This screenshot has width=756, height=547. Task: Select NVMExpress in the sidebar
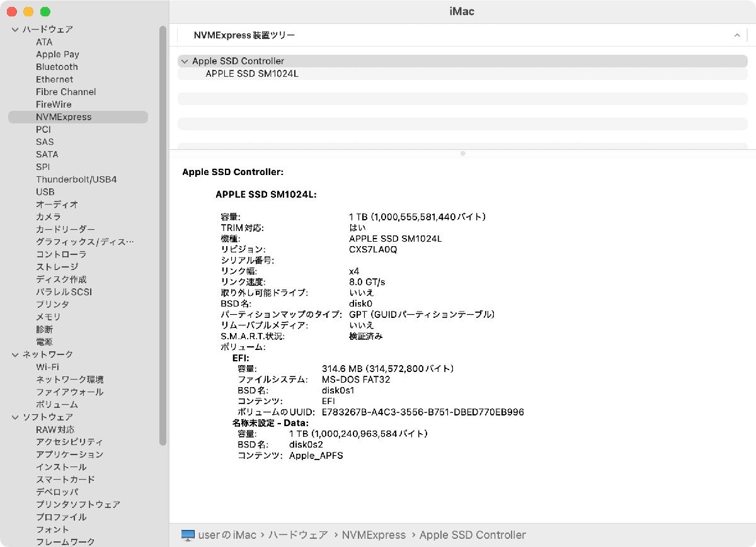click(x=78, y=117)
